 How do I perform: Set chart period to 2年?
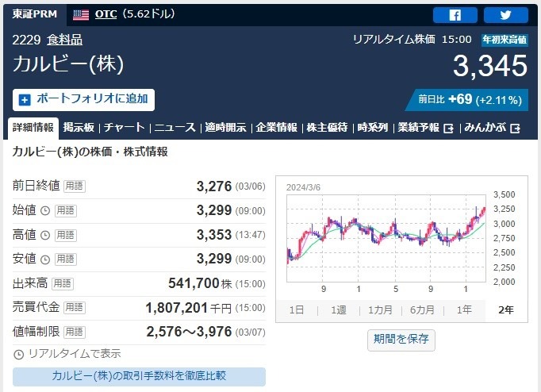506,310
